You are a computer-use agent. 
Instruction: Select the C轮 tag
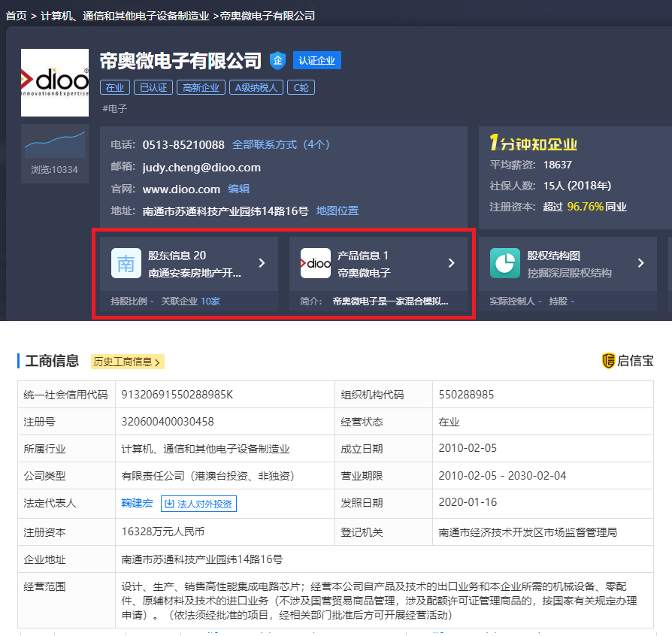[301, 87]
